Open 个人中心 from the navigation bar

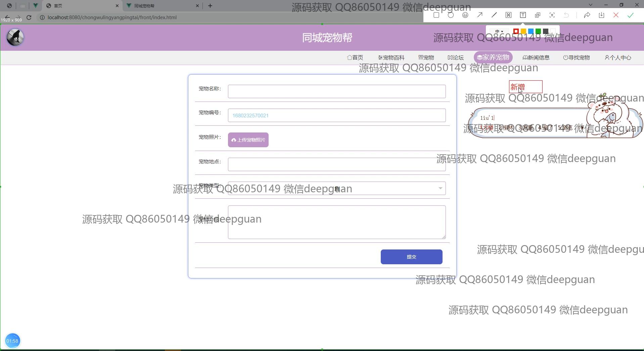(618, 57)
